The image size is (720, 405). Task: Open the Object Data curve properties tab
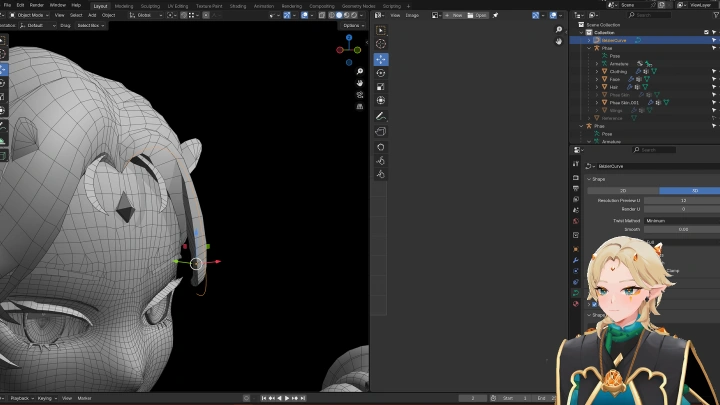click(576, 292)
